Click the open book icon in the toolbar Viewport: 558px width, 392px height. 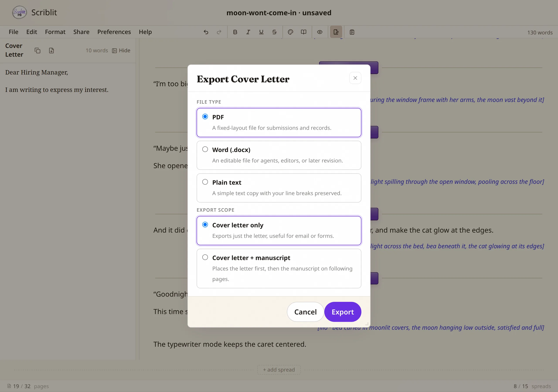click(x=304, y=32)
